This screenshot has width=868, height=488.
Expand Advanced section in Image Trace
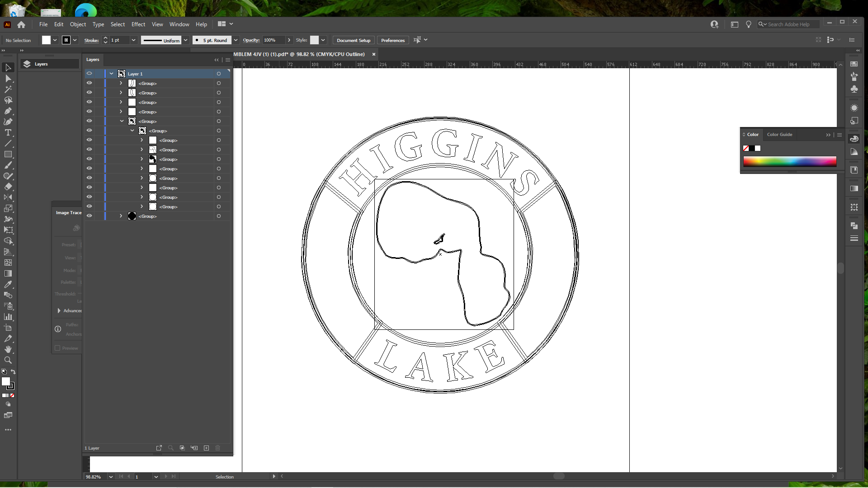(x=59, y=310)
